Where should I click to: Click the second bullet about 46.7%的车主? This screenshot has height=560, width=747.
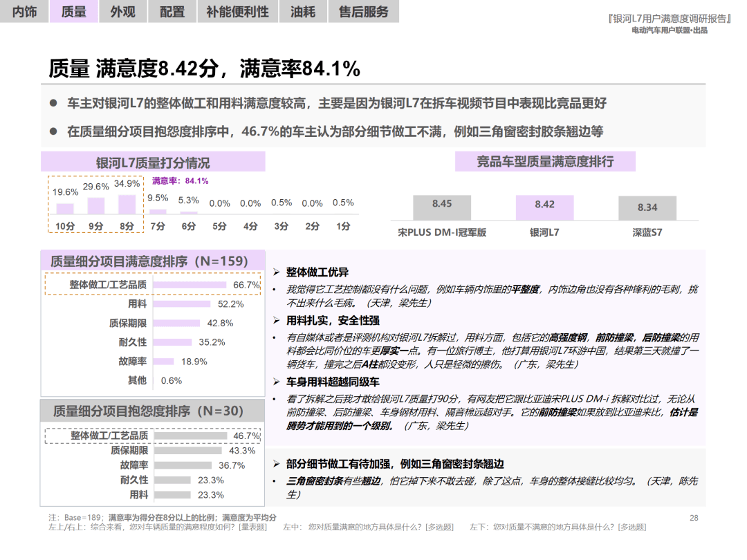[x=335, y=131]
